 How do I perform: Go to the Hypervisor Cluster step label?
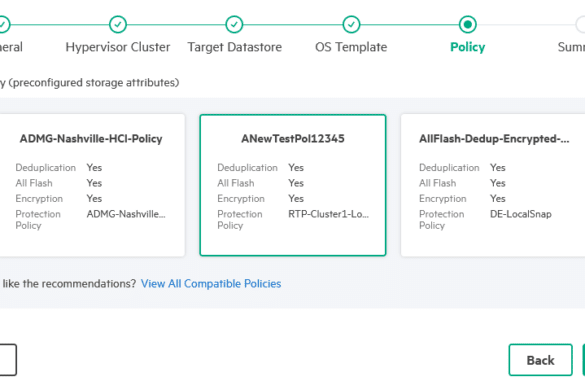[x=118, y=47]
